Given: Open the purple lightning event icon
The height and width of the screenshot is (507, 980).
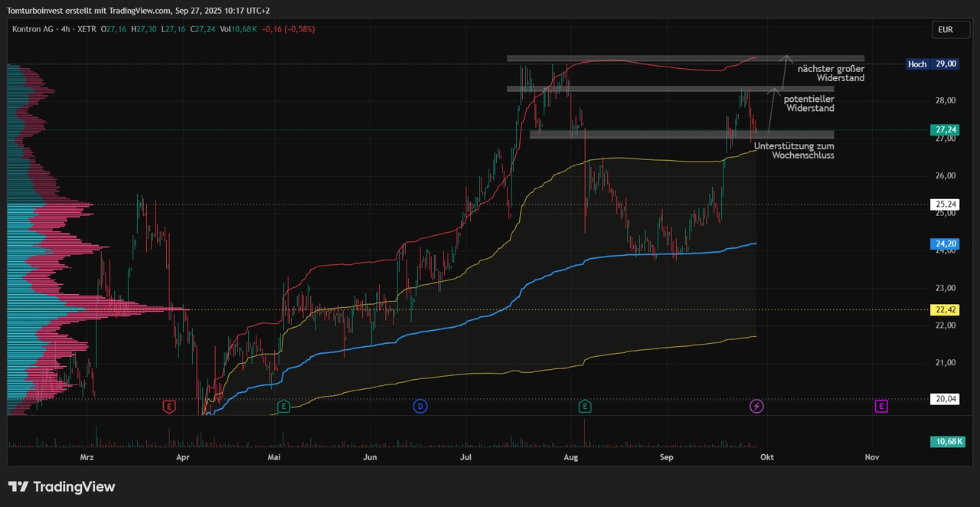Looking at the screenshot, I should pos(756,406).
